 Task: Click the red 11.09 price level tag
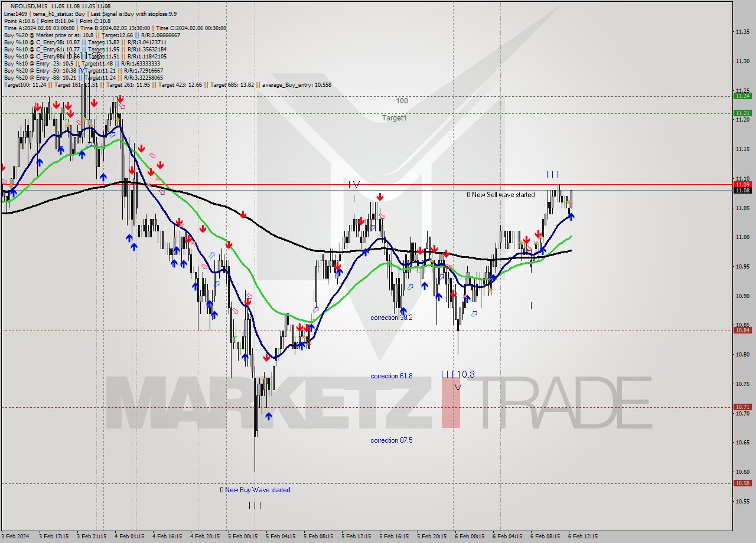click(x=742, y=184)
